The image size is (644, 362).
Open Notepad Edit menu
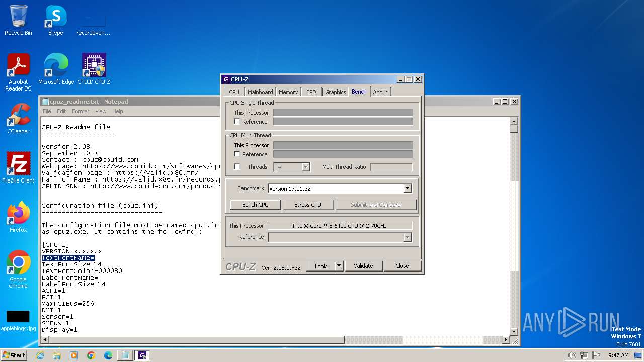point(61,111)
